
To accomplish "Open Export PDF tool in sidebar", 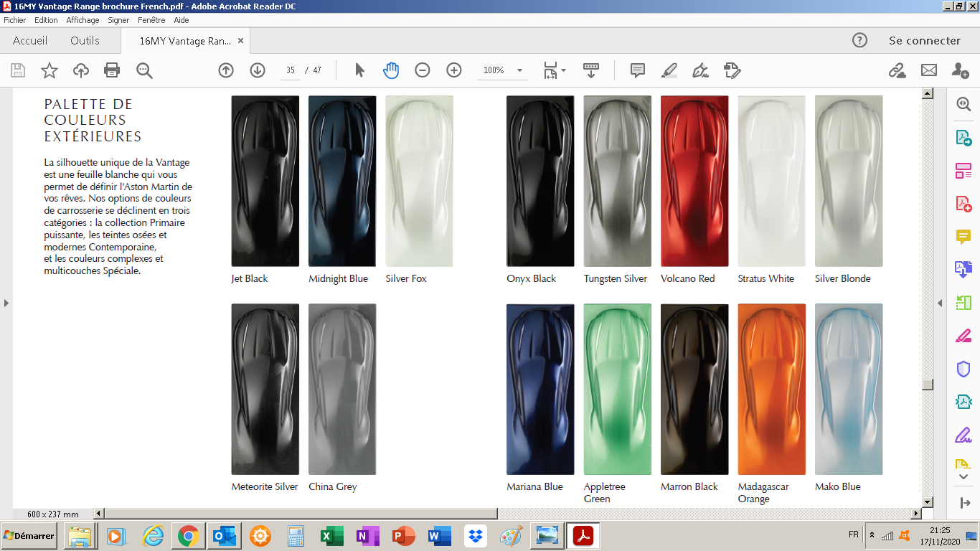I will pyautogui.click(x=963, y=138).
